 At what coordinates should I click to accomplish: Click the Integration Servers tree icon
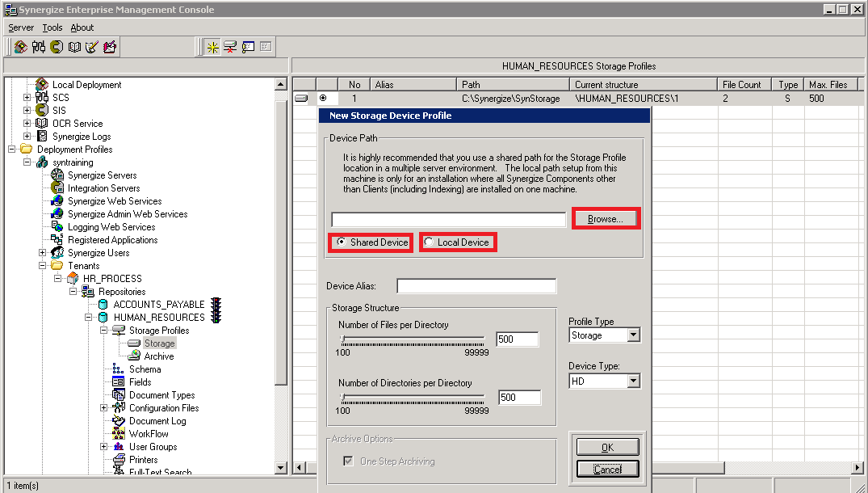click(57, 188)
